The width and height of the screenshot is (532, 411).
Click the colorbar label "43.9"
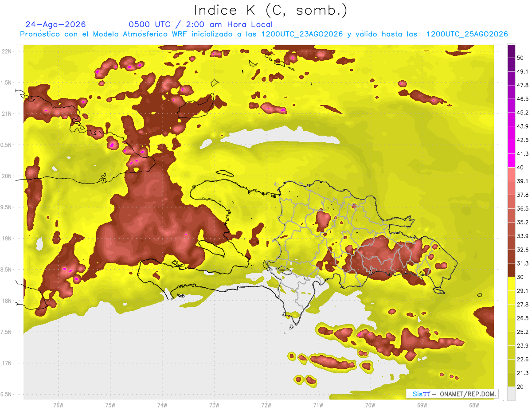click(x=522, y=126)
